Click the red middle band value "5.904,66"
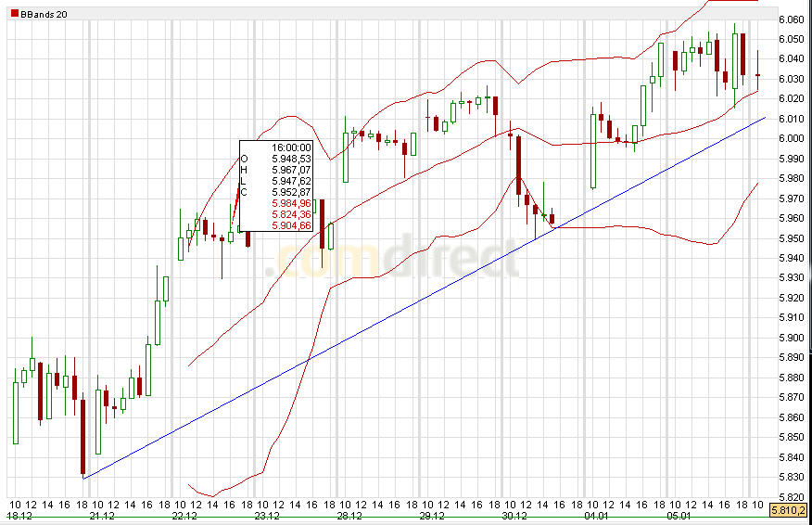 point(292,226)
